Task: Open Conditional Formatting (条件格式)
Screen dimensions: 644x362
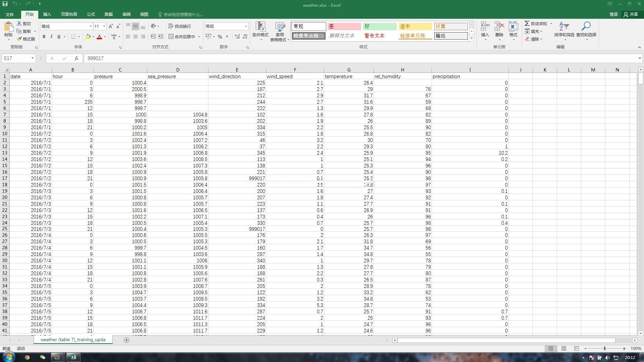Action: (260, 32)
